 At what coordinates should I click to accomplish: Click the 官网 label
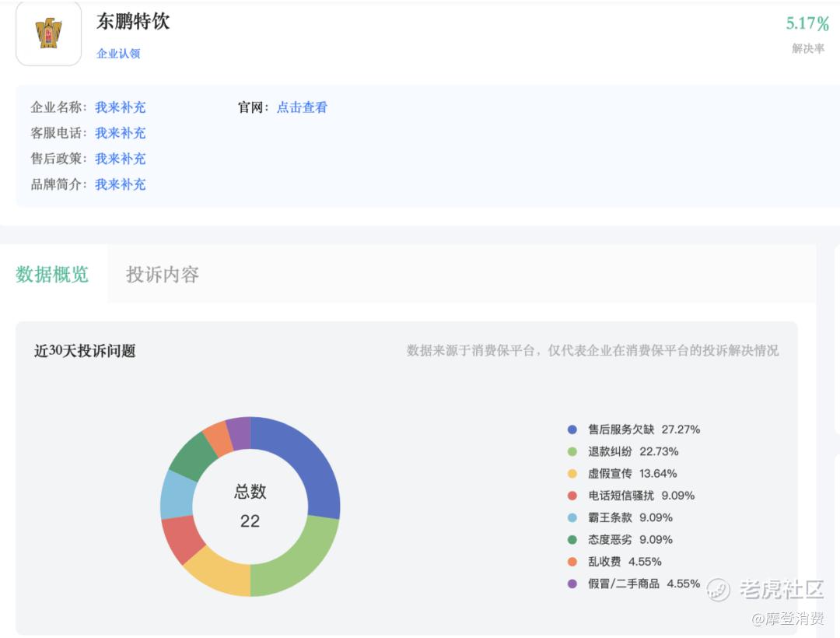pos(253,107)
